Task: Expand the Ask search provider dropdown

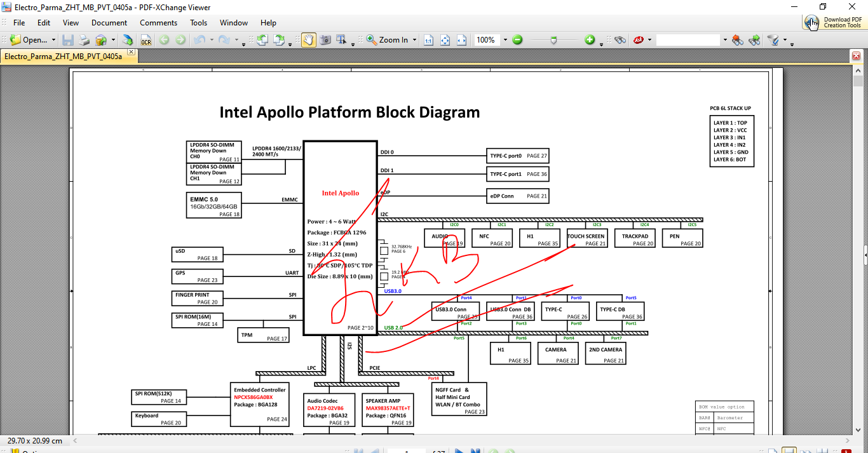Action: [x=649, y=39]
